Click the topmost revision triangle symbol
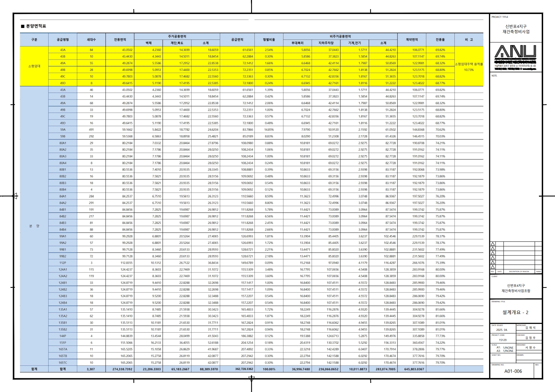Screen dimensions: 555x392 pyautogui.click(x=493, y=244)
